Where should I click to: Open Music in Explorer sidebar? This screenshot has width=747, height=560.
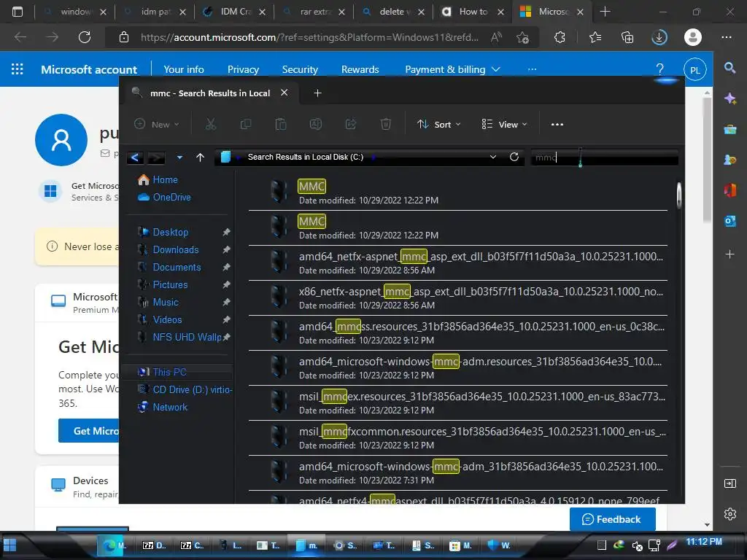click(x=158, y=302)
